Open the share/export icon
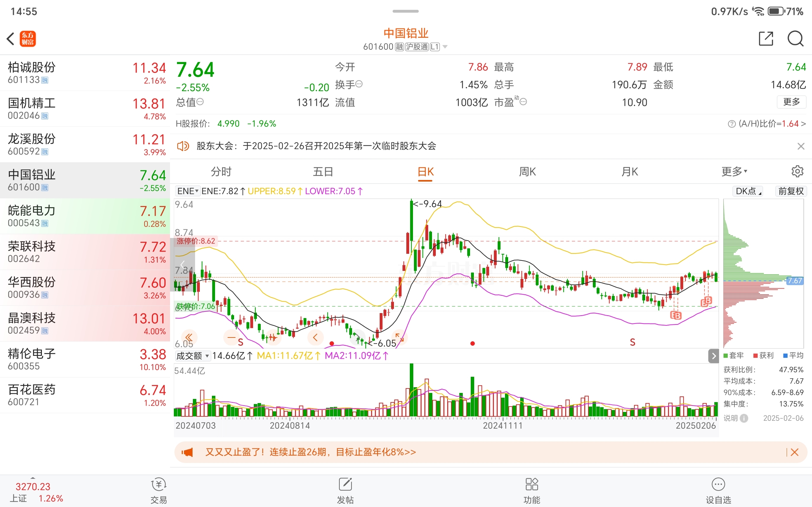This screenshot has height=507, width=812. [766, 39]
